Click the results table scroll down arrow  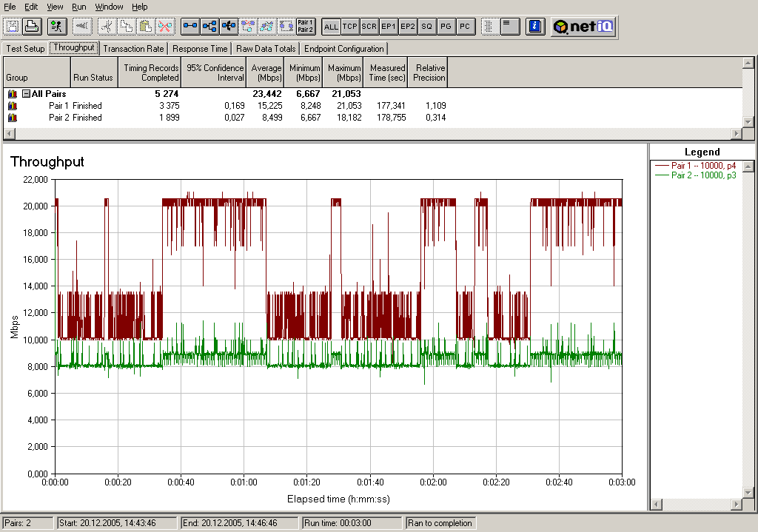[748, 123]
